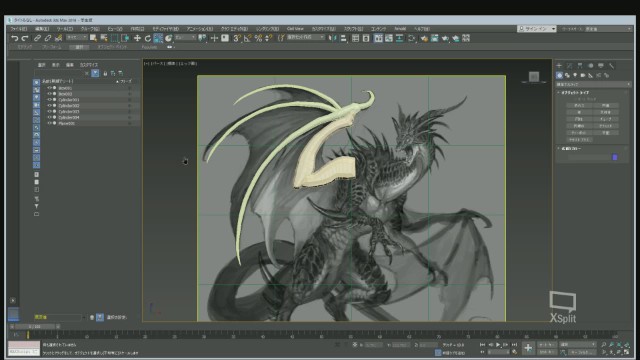Toggle window/crossing selection mode
Viewport: 640px width, 360px height.
click(x=125, y=38)
